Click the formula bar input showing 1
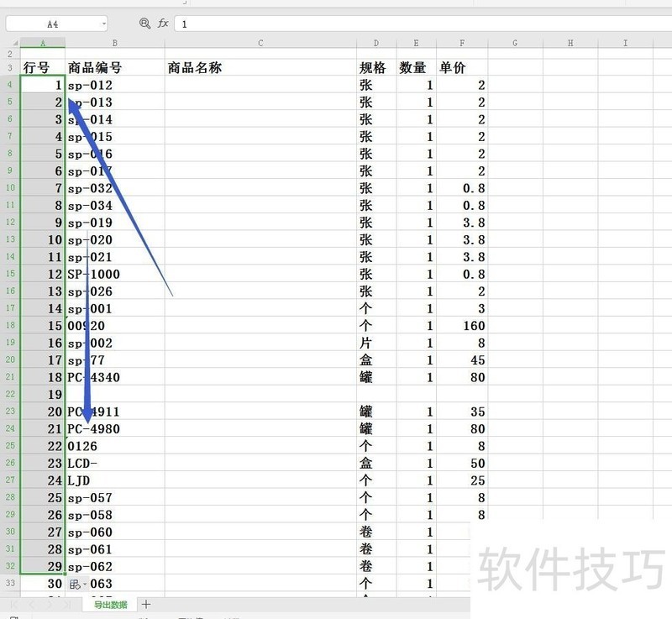The image size is (672, 619). (424, 24)
